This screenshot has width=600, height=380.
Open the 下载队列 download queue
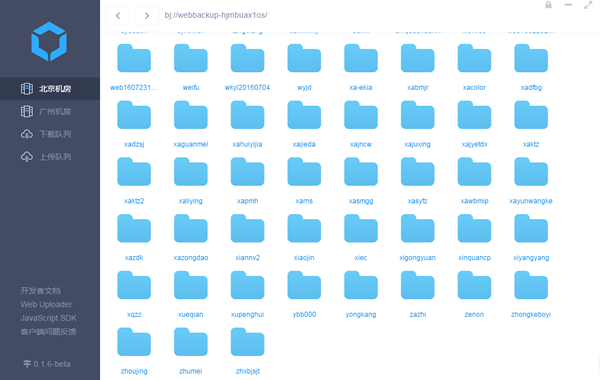tap(50, 134)
